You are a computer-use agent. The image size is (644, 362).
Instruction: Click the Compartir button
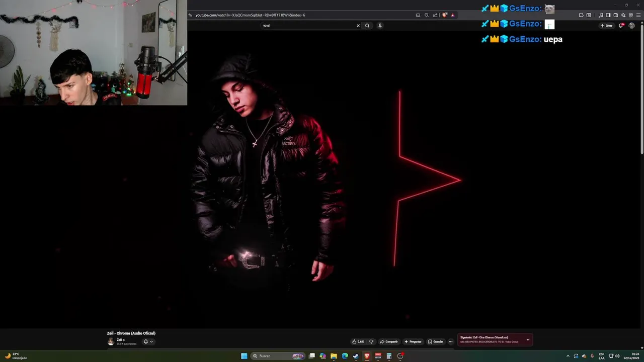pos(389,341)
